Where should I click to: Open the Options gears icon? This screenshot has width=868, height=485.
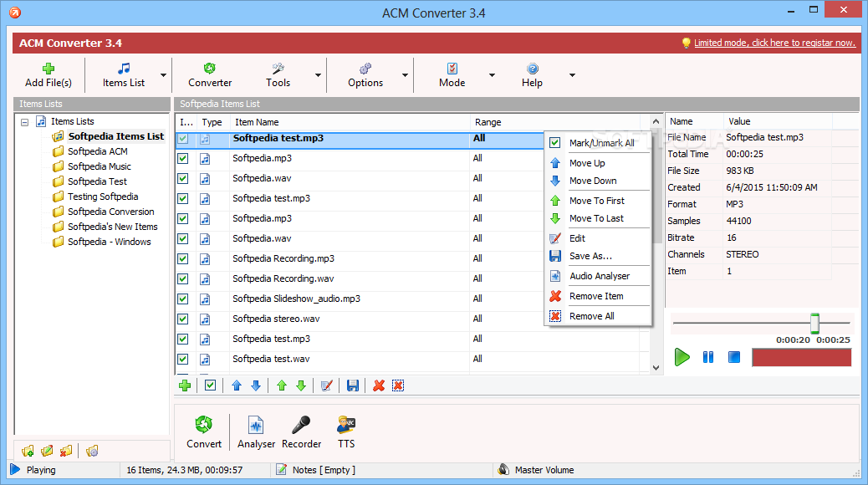[x=365, y=69]
